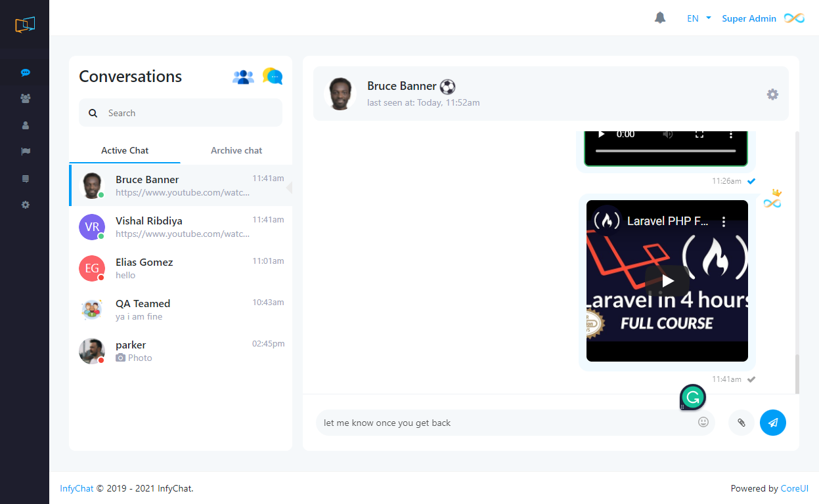Select the Active Chat tab
The height and width of the screenshot is (504, 819).
(x=124, y=150)
